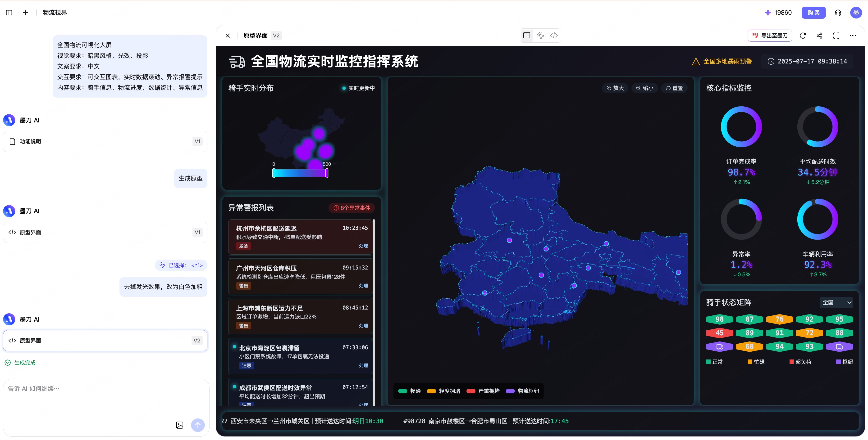868x440 pixels.
Task: Click the 已选择 h1 selection tag
Action: pyautogui.click(x=181, y=265)
